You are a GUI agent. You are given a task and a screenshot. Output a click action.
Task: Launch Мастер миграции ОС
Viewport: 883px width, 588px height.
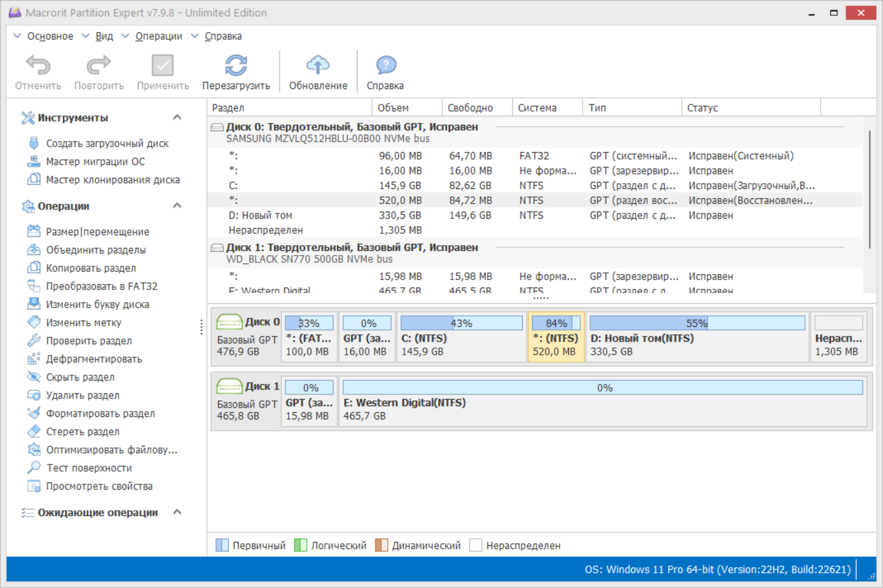[x=95, y=162]
